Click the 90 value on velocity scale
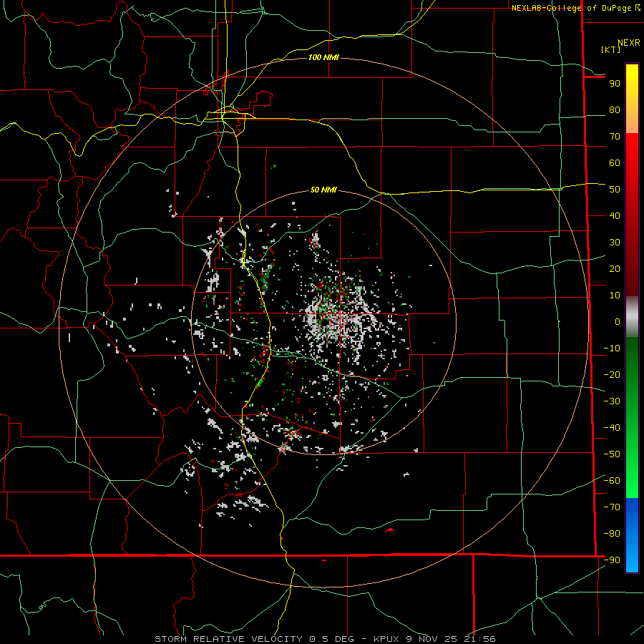 pyautogui.click(x=615, y=84)
